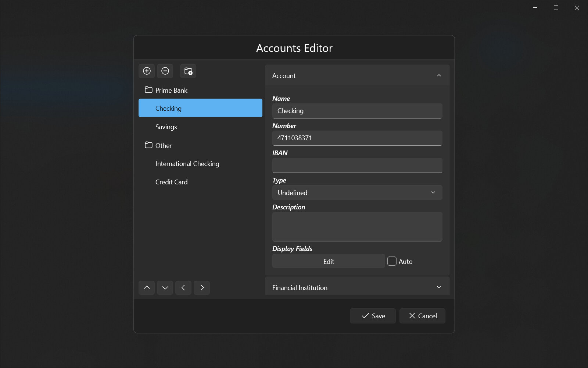Select the Credit Card account

[x=200, y=182]
